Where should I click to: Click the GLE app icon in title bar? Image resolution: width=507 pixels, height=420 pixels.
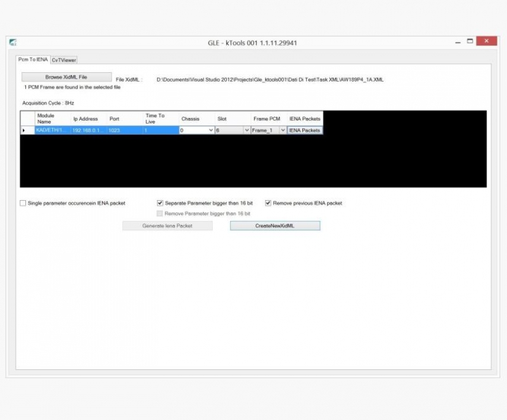click(x=13, y=43)
